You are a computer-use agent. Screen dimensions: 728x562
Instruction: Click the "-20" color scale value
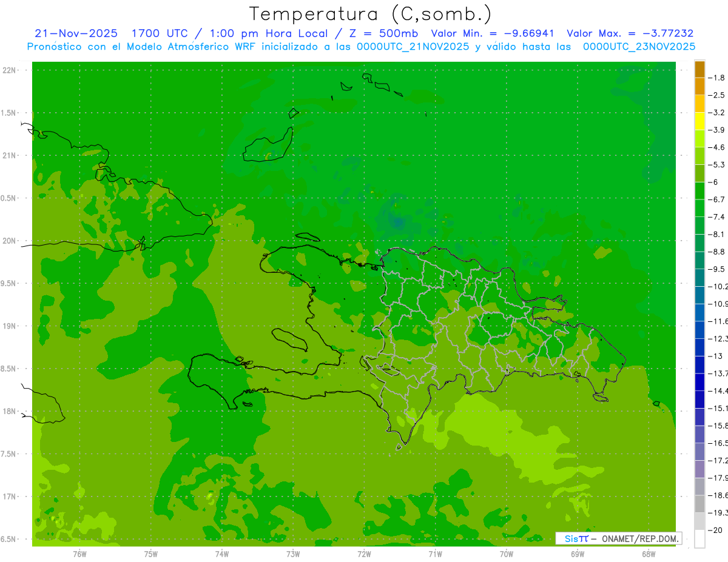pyautogui.click(x=716, y=530)
